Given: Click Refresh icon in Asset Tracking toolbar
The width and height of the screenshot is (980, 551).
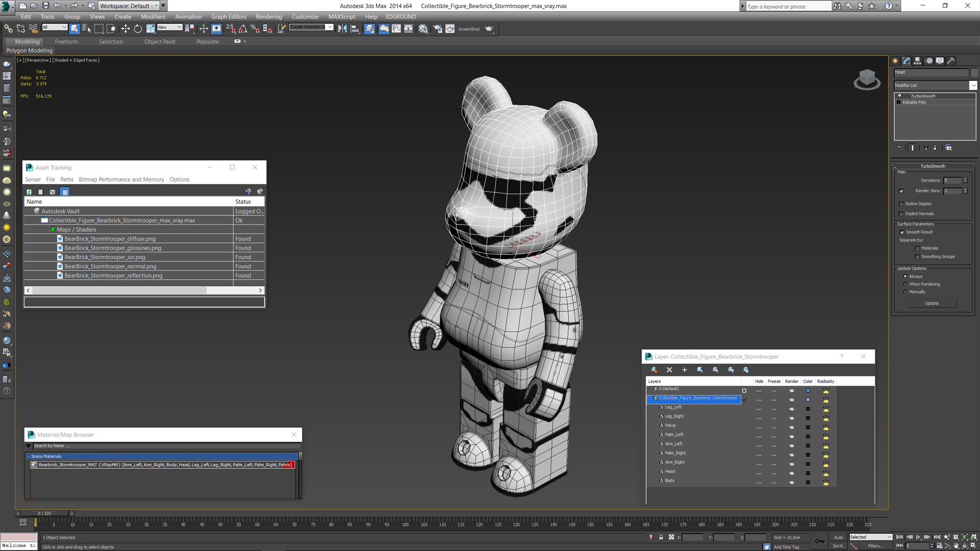Looking at the screenshot, I should (29, 192).
